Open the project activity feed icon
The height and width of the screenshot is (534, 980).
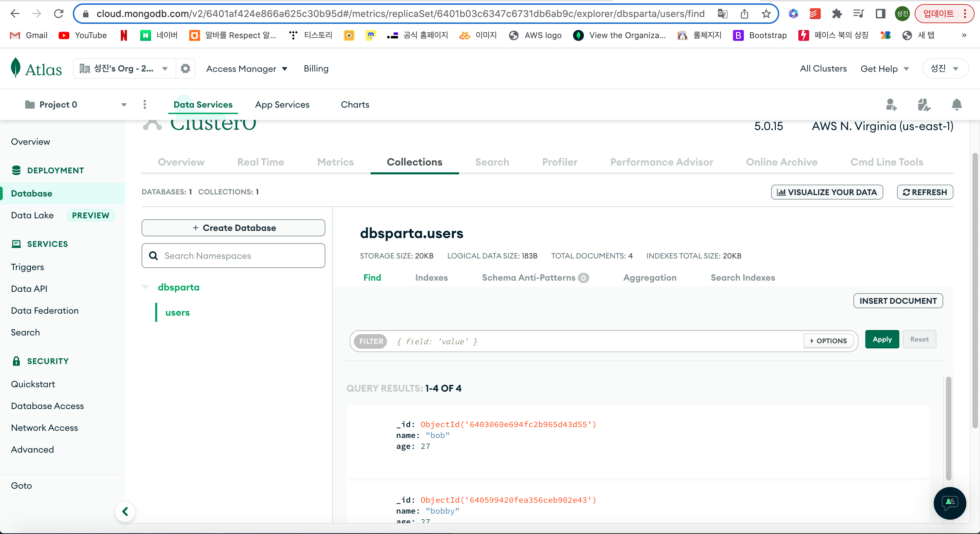[x=924, y=104]
